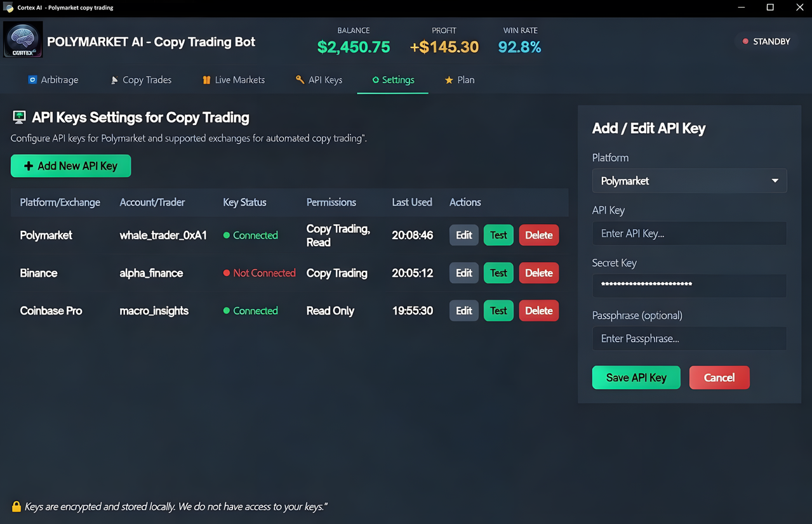Minimize the Cortex AI window
This screenshot has width=812, height=524.
coord(742,8)
